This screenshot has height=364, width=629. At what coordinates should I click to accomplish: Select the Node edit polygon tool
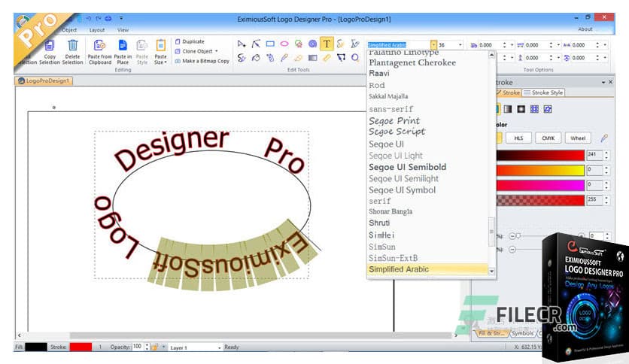pos(341,58)
